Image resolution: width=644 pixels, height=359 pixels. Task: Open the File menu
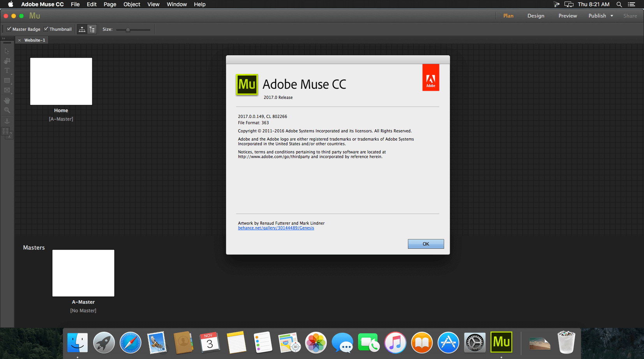pyautogui.click(x=75, y=4)
